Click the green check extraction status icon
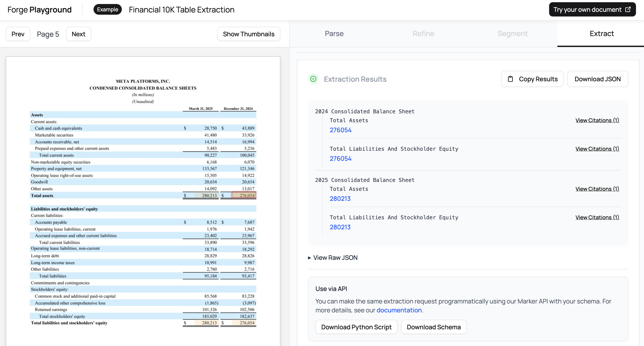 coord(313,79)
